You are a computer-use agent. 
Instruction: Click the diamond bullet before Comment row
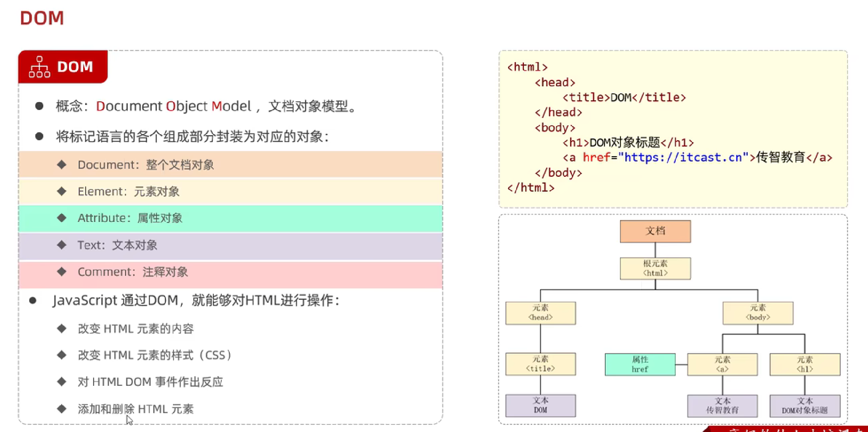tap(62, 272)
